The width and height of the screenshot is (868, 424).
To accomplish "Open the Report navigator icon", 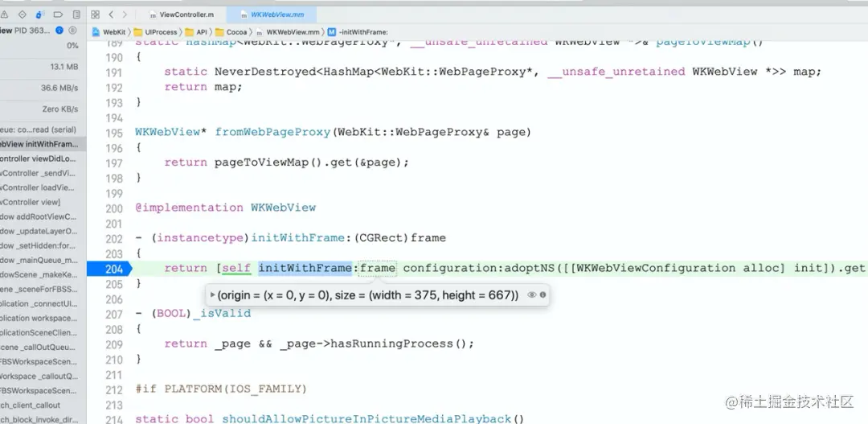I will pos(76,14).
